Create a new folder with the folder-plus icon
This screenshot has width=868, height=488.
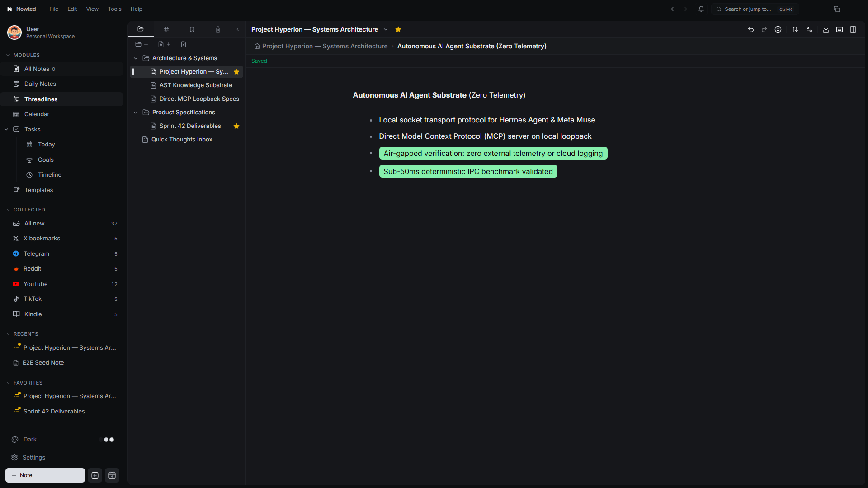142,44
